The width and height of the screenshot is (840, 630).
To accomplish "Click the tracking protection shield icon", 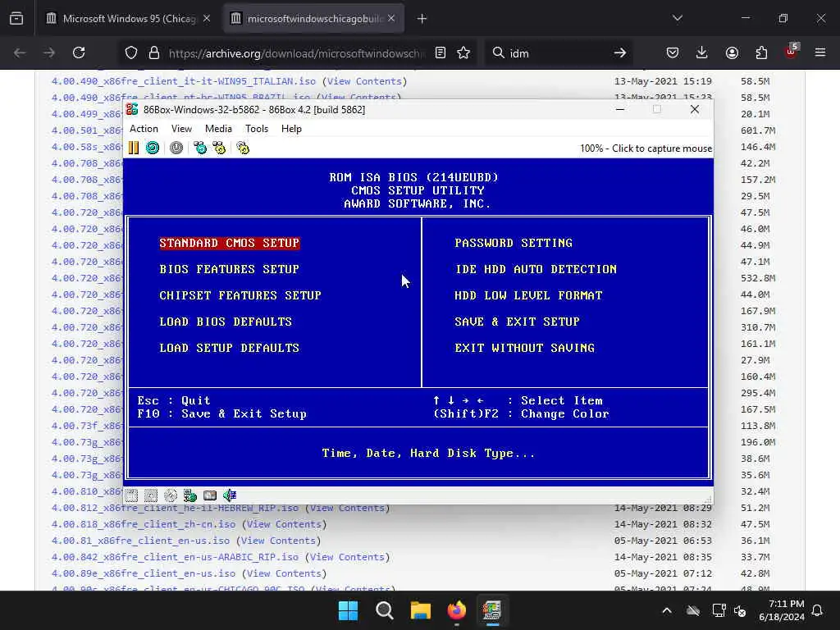I will point(131,52).
